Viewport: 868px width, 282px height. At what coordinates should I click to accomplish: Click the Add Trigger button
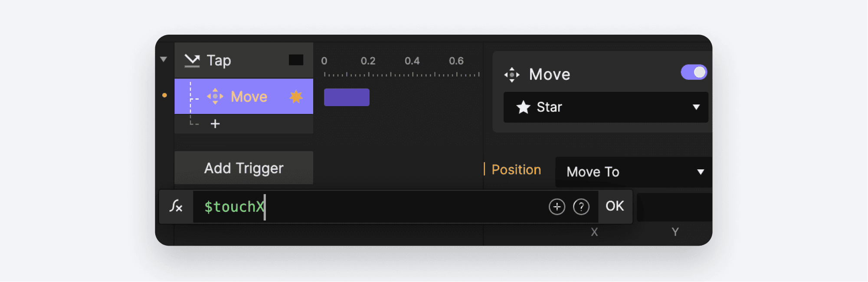tap(244, 168)
